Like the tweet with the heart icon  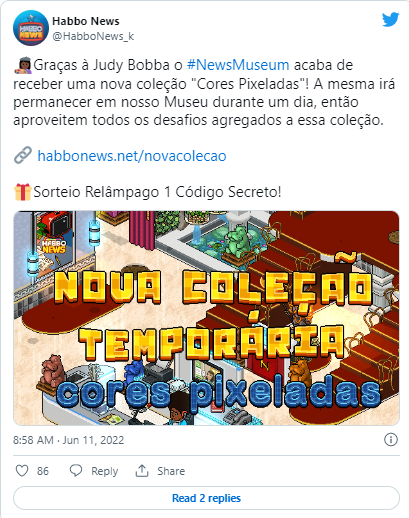22,471
